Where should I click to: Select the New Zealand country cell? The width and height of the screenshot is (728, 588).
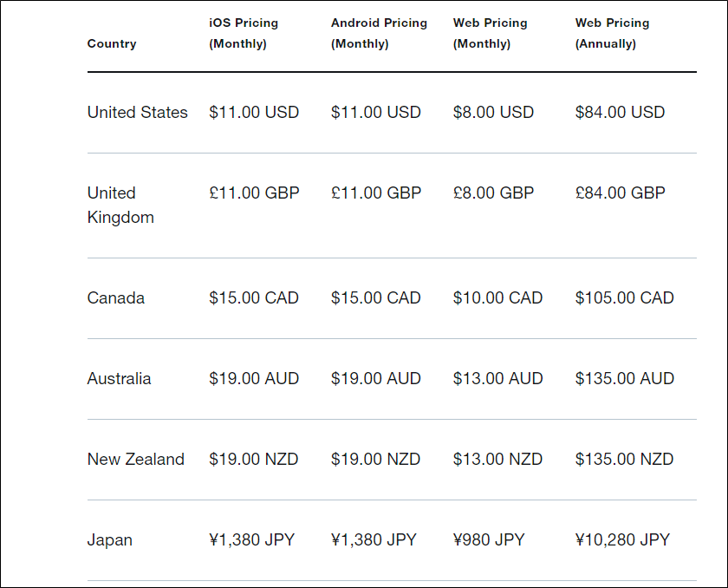point(135,460)
